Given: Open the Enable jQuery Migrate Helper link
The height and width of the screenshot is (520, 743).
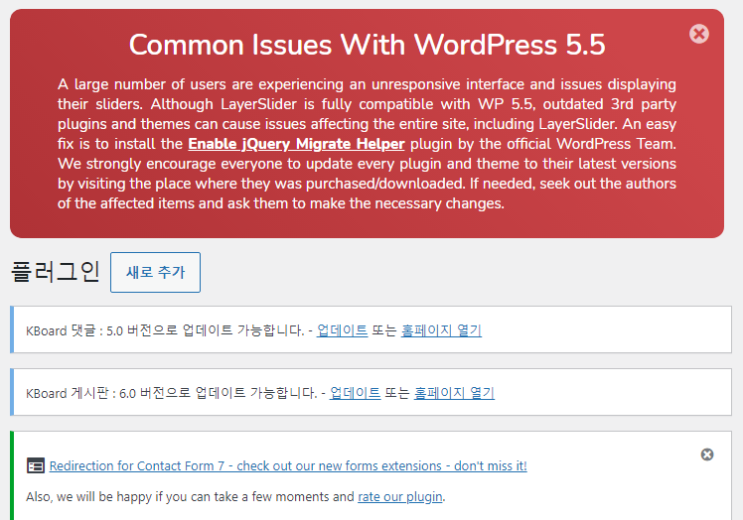Looking at the screenshot, I should [296, 144].
